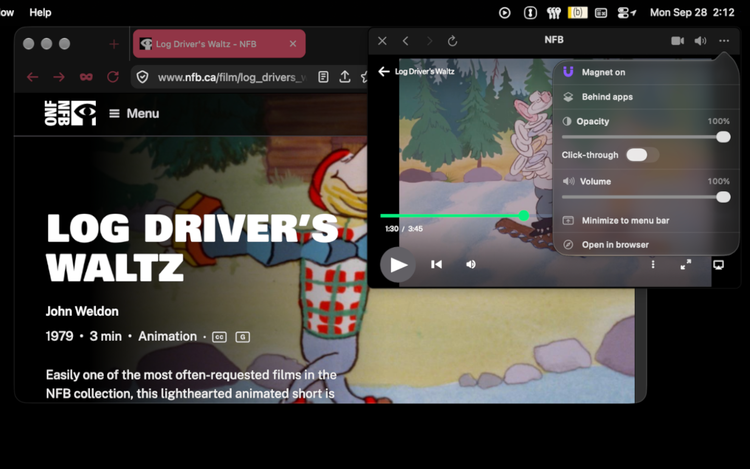750x469 pixels.
Task: Open new tab with plus button
Action: (114, 44)
